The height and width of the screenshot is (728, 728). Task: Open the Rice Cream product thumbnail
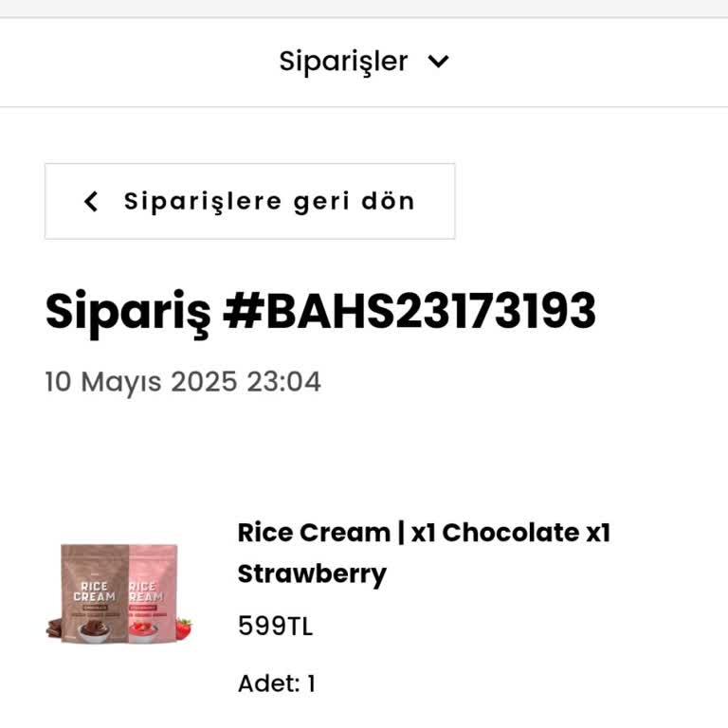119,593
